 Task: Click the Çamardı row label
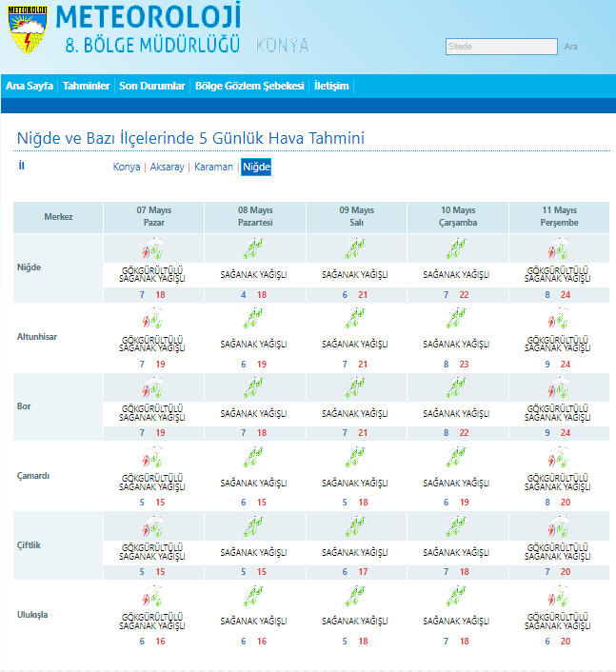[33, 476]
